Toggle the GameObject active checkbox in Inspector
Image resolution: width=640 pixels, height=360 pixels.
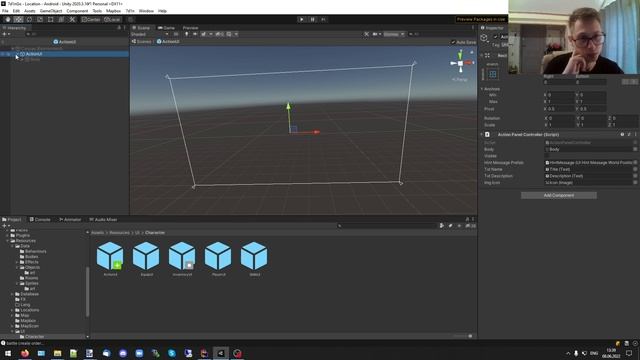point(496,37)
